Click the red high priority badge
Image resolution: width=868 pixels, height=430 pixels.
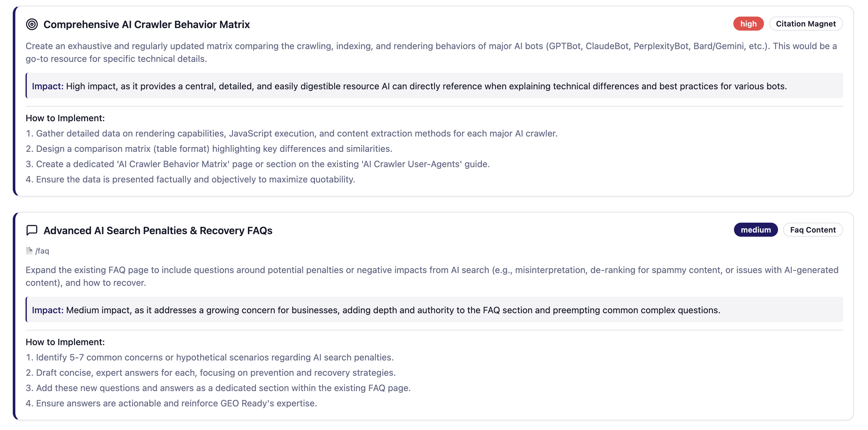coord(748,24)
